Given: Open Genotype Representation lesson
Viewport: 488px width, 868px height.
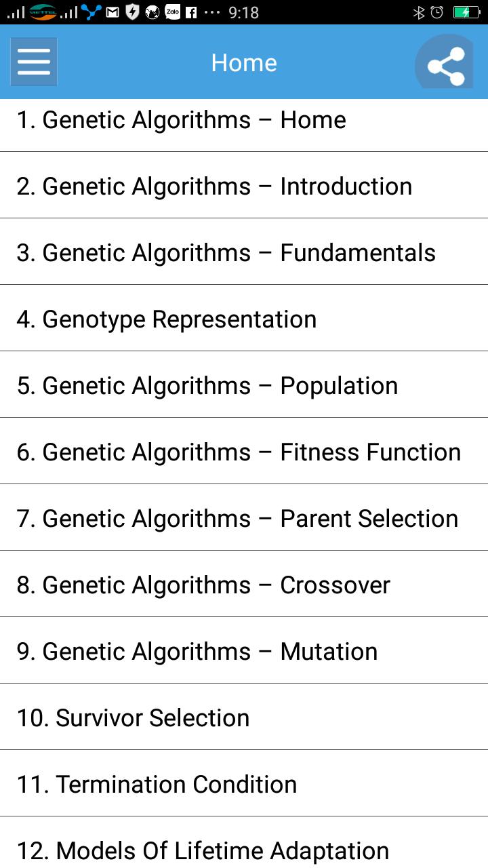Looking at the screenshot, I should pyautogui.click(x=244, y=319).
